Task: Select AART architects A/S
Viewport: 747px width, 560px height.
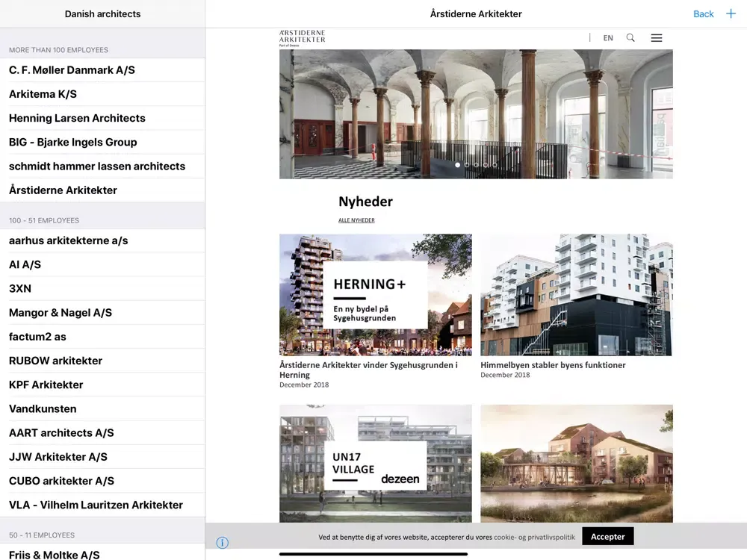Action: [x=102, y=433]
